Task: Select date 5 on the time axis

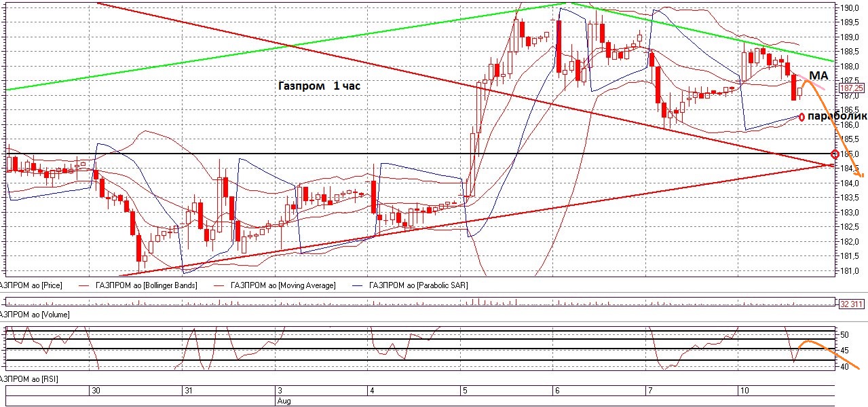Action: coord(464,391)
